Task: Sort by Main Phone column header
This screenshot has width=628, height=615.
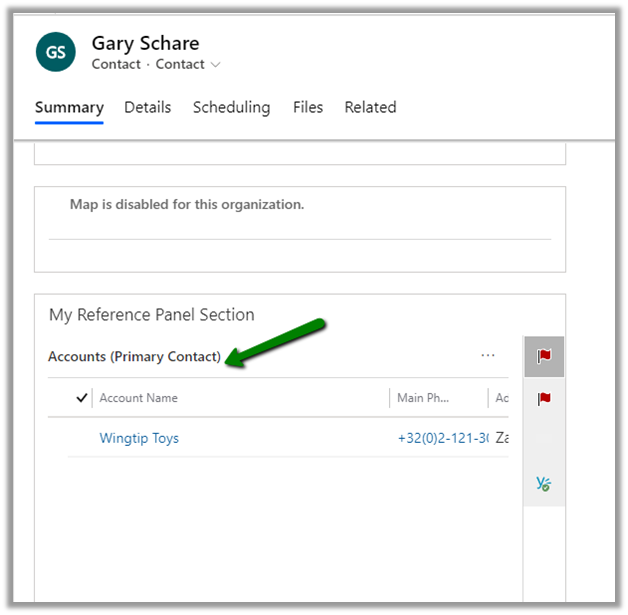Action: pyautogui.click(x=423, y=398)
